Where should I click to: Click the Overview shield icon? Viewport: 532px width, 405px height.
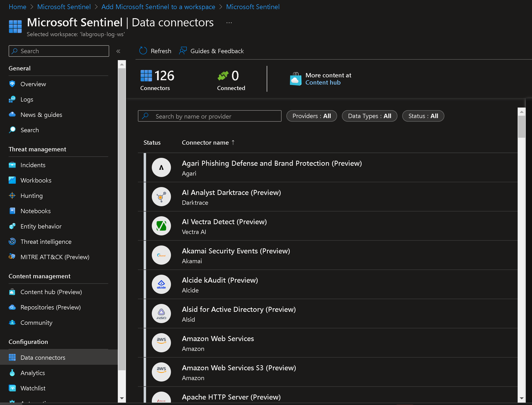[12, 84]
